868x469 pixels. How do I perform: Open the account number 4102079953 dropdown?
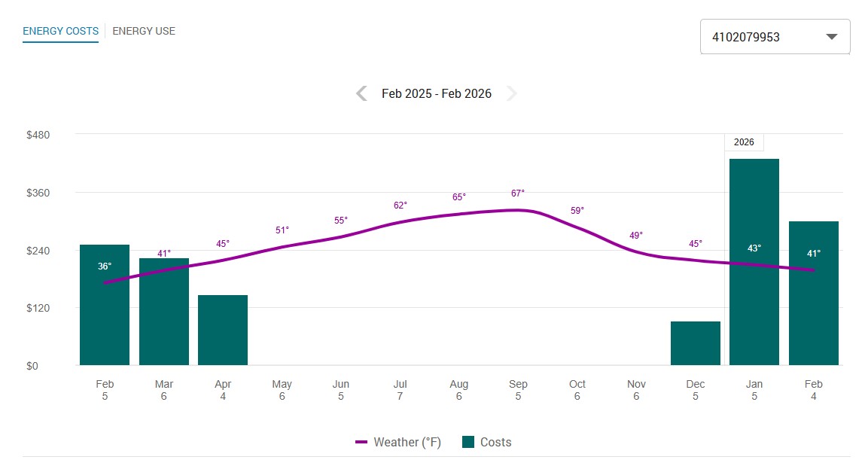[775, 35]
